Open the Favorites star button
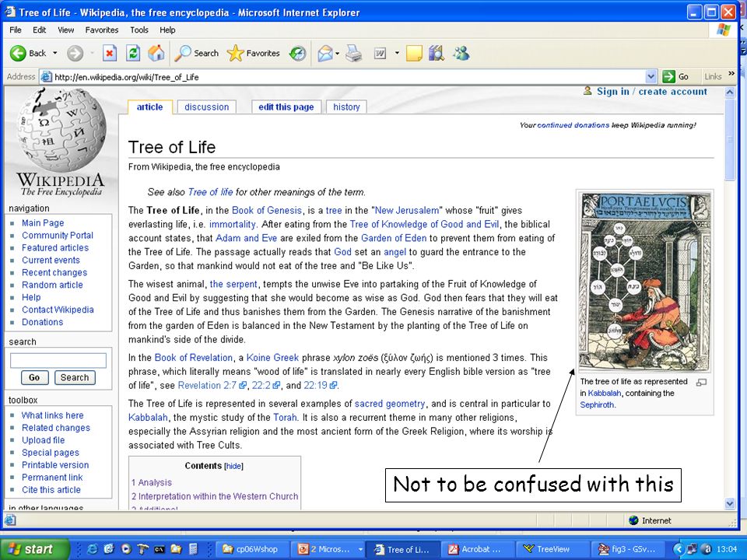Screen dimensions: 747x560 [253, 54]
